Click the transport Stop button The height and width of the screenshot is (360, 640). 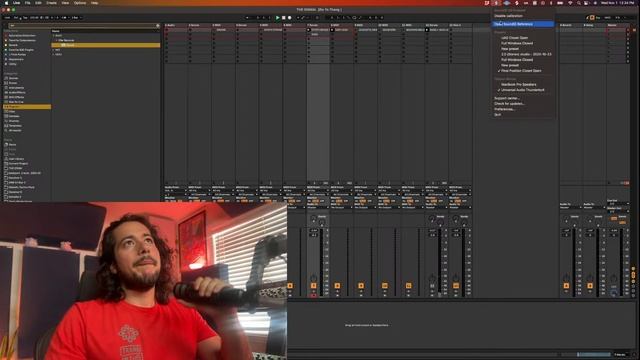[284, 18]
